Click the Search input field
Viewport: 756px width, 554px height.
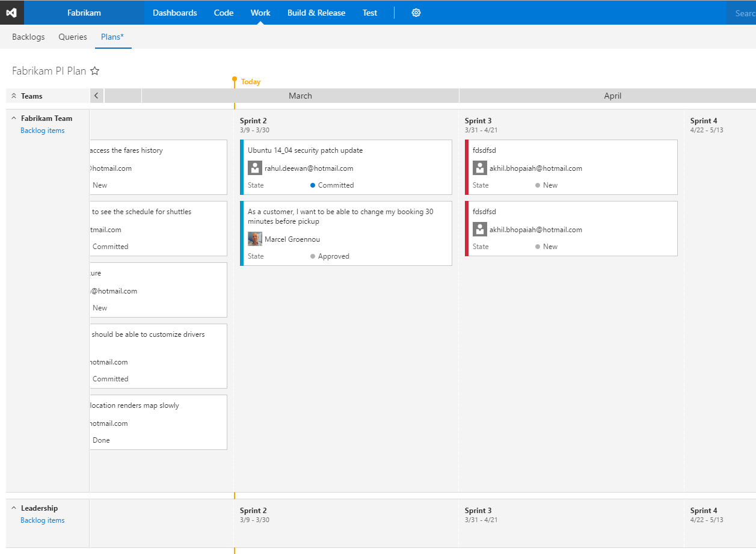pos(744,12)
